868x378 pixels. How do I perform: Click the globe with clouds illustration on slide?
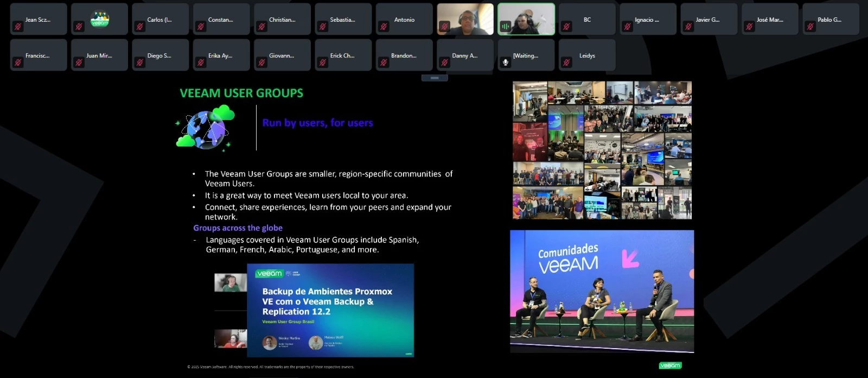pos(206,128)
